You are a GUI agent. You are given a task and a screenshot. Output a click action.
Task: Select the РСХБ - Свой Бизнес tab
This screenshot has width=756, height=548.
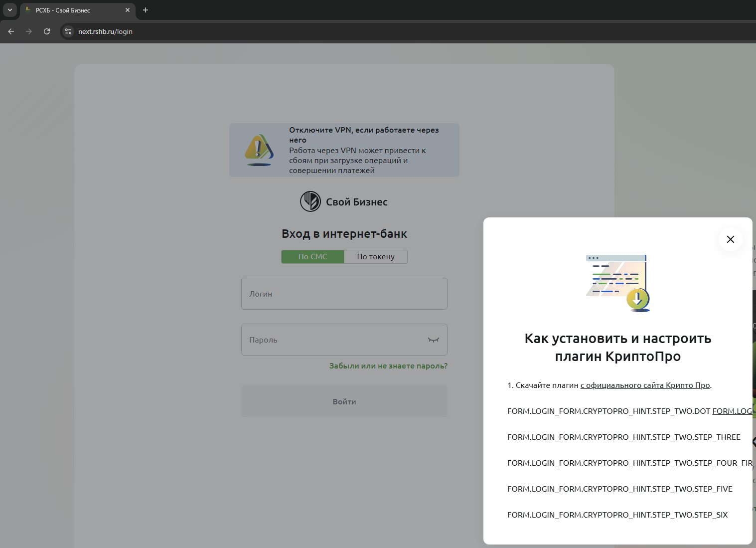[x=78, y=10]
